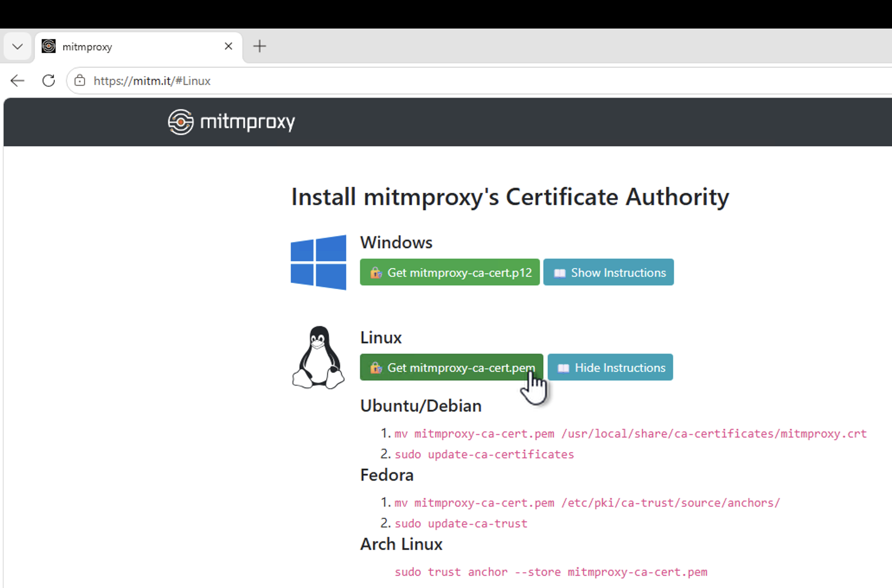892x588 pixels.
Task: Download mitmproxy-ca-cert.p12 for Windows
Action: (450, 272)
